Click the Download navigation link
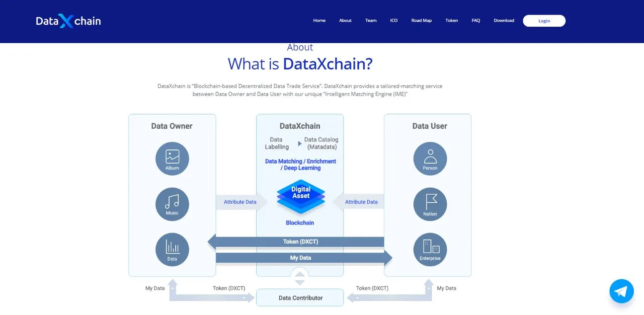Image resolution: width=644 pixels, height=315 pixels. pyautogui.click(x=504, y=21)
